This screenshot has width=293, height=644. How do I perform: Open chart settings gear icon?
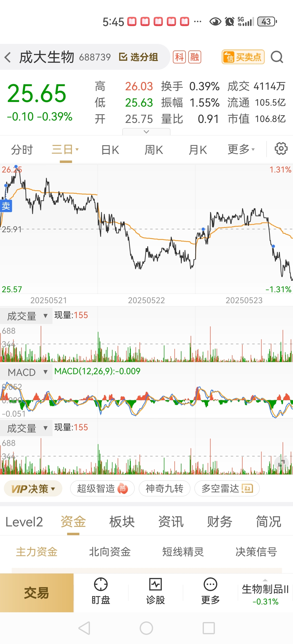pyautogui.click(x=281, y=149)
